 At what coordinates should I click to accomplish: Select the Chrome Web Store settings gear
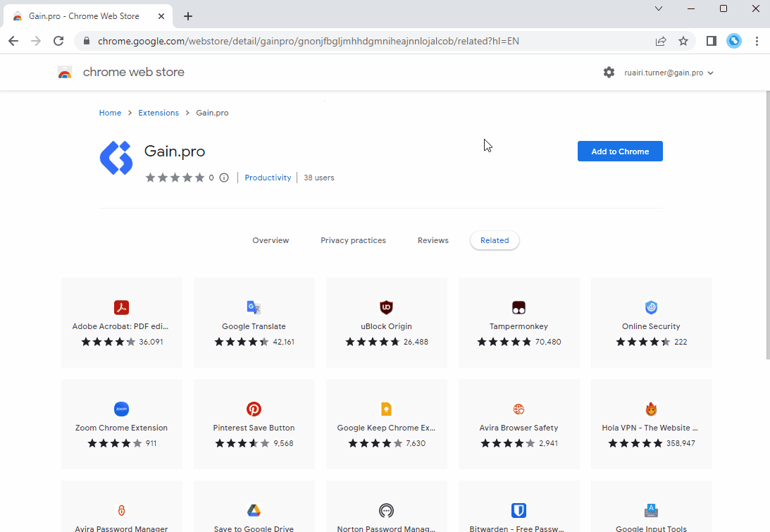609,72
